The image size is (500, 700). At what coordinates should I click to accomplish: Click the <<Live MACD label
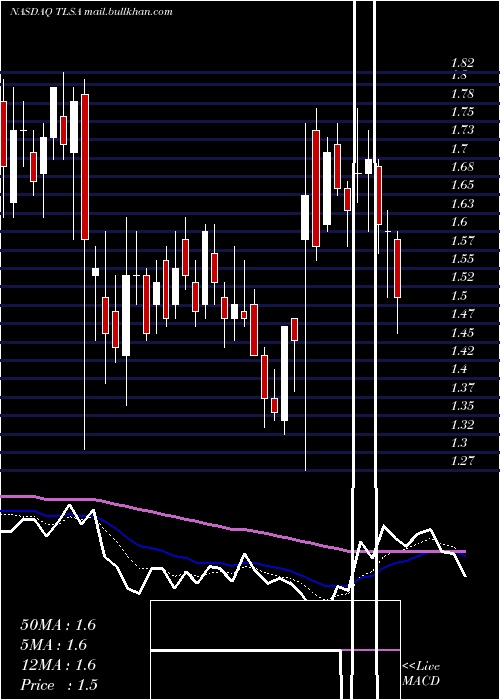click(421, 674)
